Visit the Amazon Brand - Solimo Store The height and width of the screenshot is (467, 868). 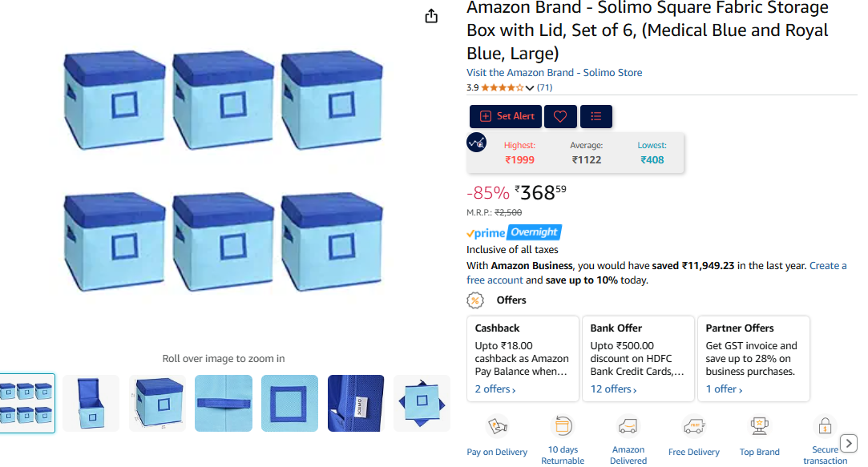coord(554,72)
